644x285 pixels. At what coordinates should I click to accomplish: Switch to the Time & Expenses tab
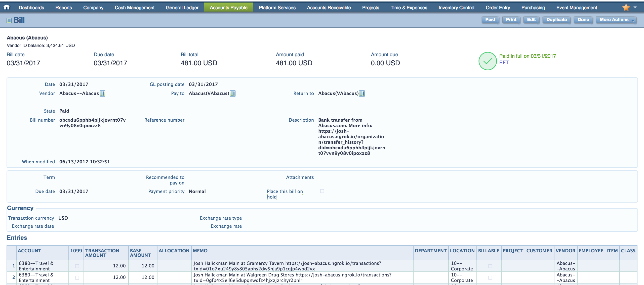click(x=409, y=7)
